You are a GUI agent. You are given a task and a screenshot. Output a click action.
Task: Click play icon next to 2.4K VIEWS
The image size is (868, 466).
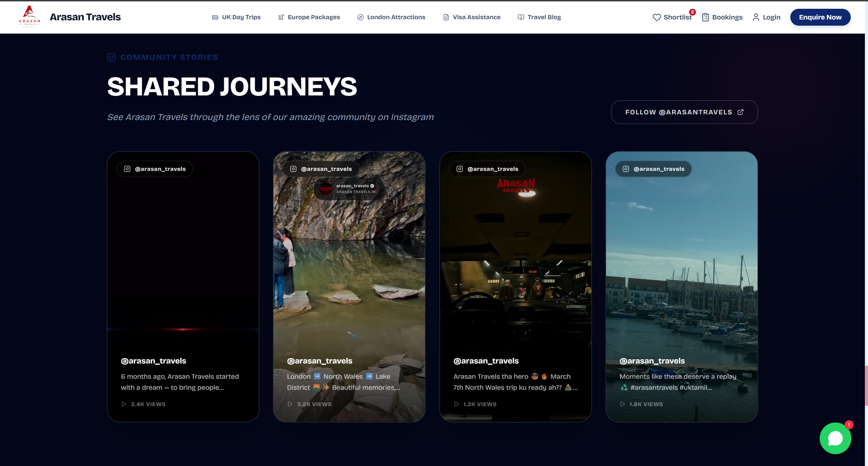(124, 404)
